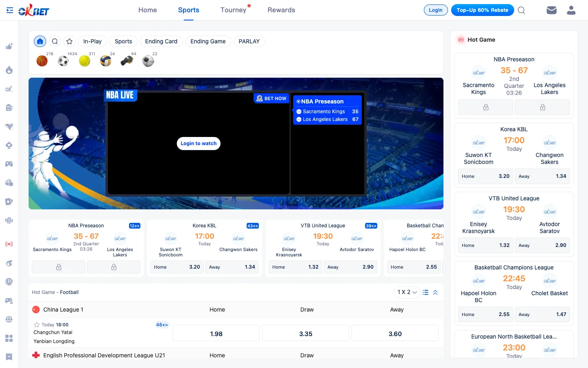
Task: Select the PARLAY filter chip
Action: [x=249, y=41]
